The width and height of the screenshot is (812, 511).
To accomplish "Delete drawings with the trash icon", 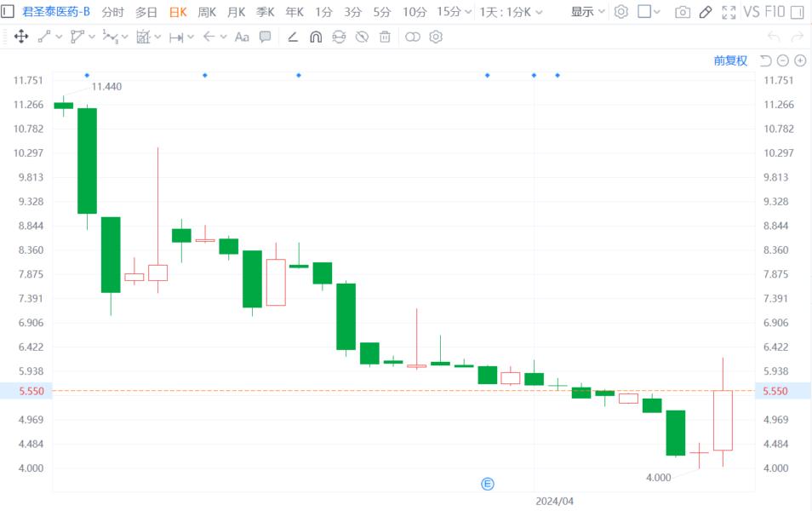I will [x=385, y=37].
